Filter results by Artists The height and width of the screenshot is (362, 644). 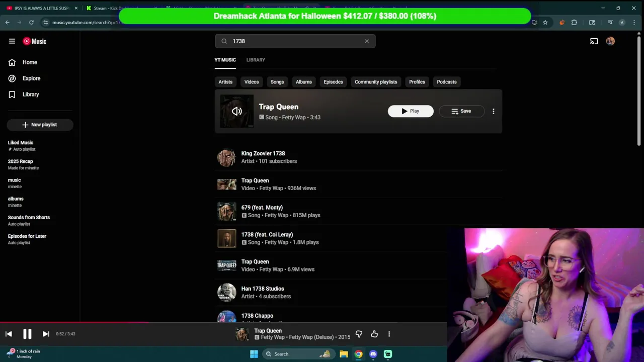(225, 82)
